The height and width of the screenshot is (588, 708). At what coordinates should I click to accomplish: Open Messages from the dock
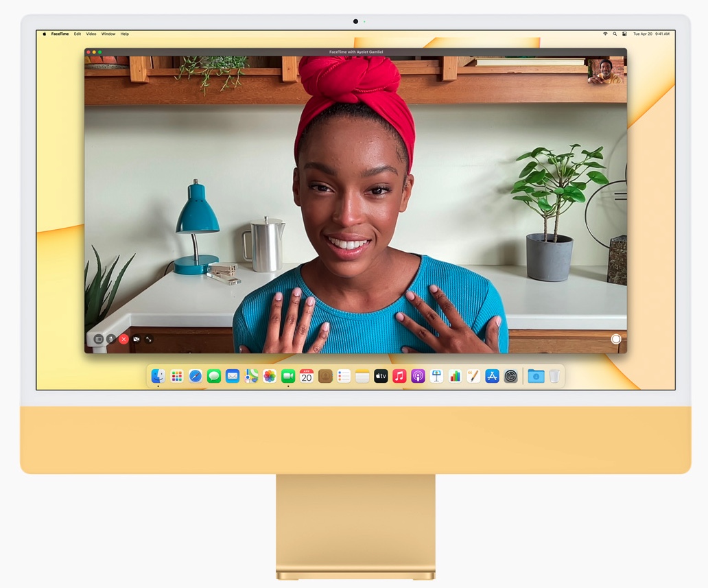point(214,376)
